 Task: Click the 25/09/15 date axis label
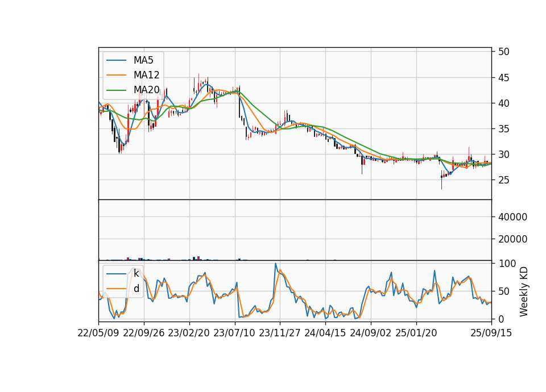(491, 333)
